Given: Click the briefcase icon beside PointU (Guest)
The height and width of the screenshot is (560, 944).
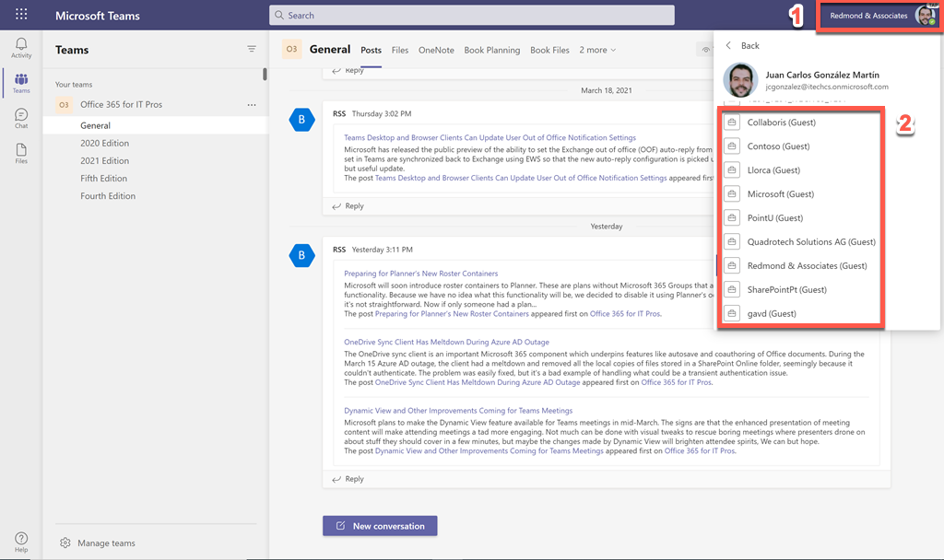Looking at the screenshot, I should [731, 217].
